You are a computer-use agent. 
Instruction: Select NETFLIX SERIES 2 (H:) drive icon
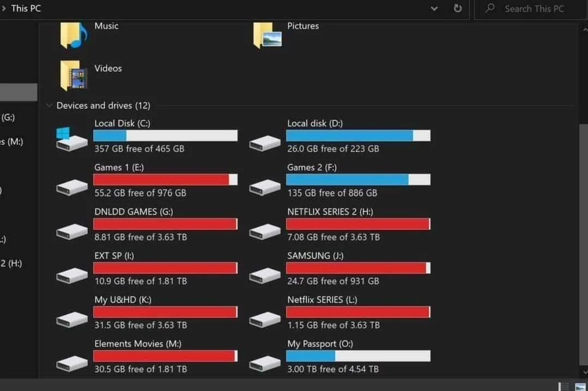click(x=265, y=231)
